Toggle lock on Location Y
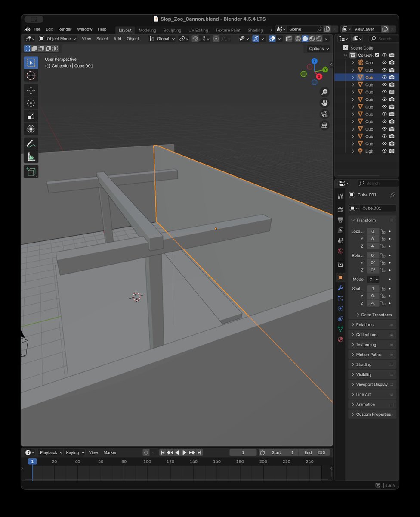The height and width of the screenshot is (517, 420). (383, 239)
